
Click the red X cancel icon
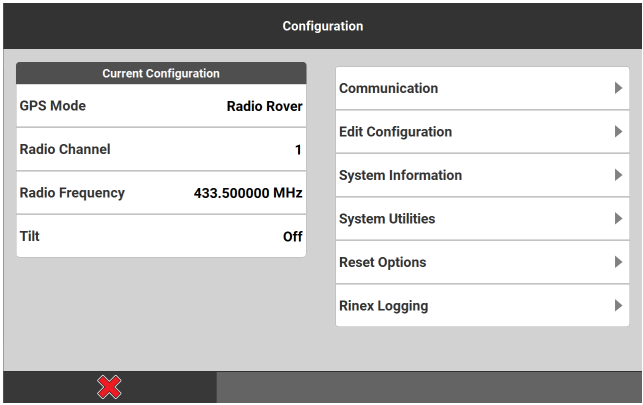(109, 388)
